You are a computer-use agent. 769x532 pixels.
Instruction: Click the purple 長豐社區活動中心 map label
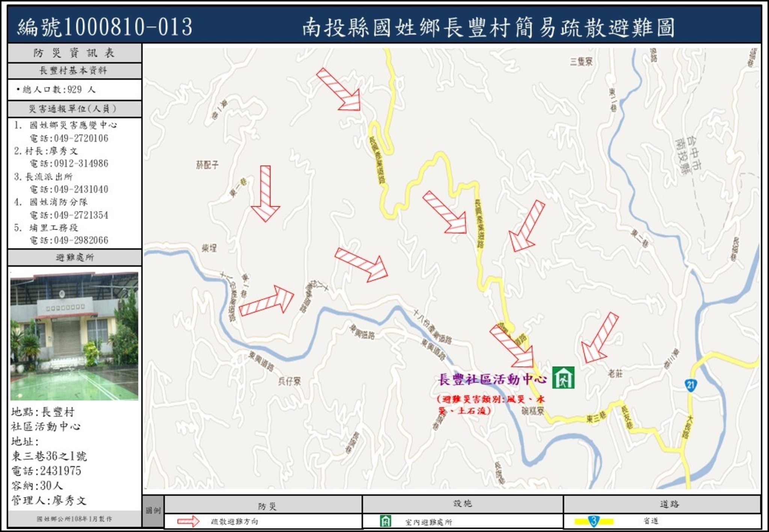[492, 379]
